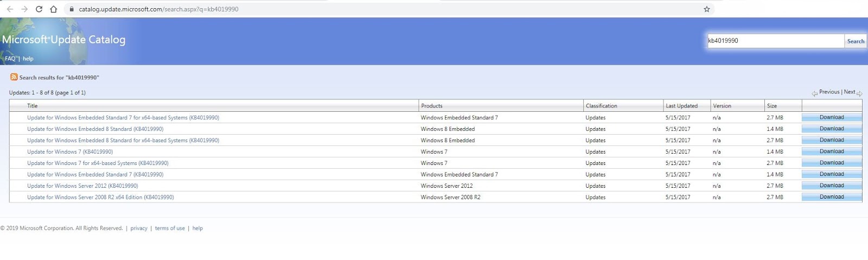Open the Microsoft Update Catalog home title
The height and width of the screenshot is (260, 868).
[x=64, y=40]
